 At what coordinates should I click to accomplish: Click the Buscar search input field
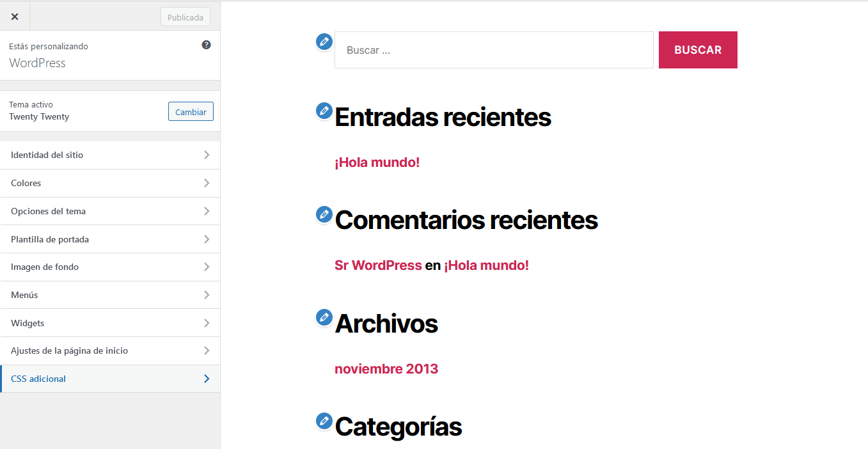coord(493,50)
